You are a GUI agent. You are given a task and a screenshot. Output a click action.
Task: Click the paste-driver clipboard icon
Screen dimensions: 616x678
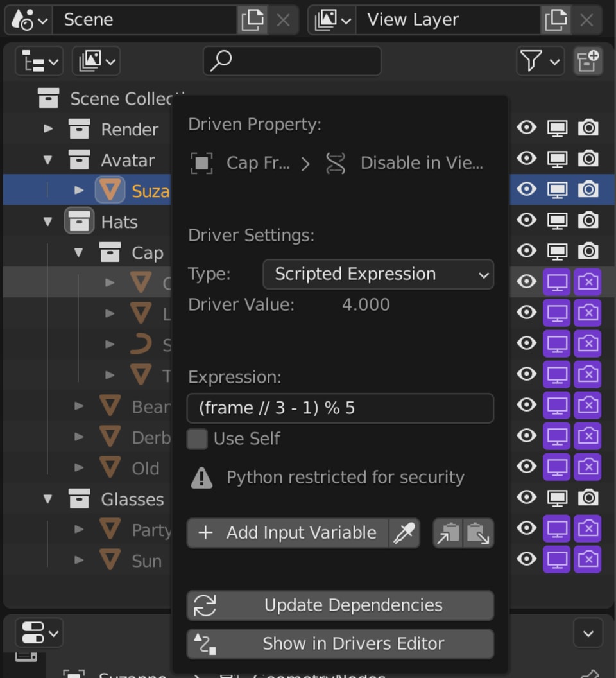477,532
